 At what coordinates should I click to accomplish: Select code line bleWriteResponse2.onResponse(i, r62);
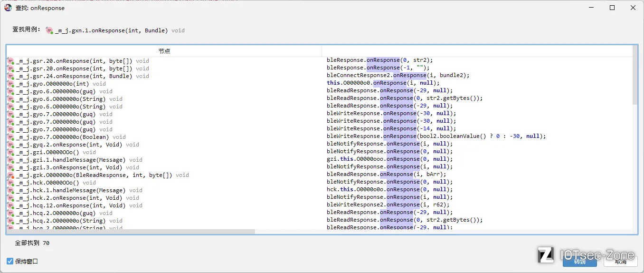point(388,205)
